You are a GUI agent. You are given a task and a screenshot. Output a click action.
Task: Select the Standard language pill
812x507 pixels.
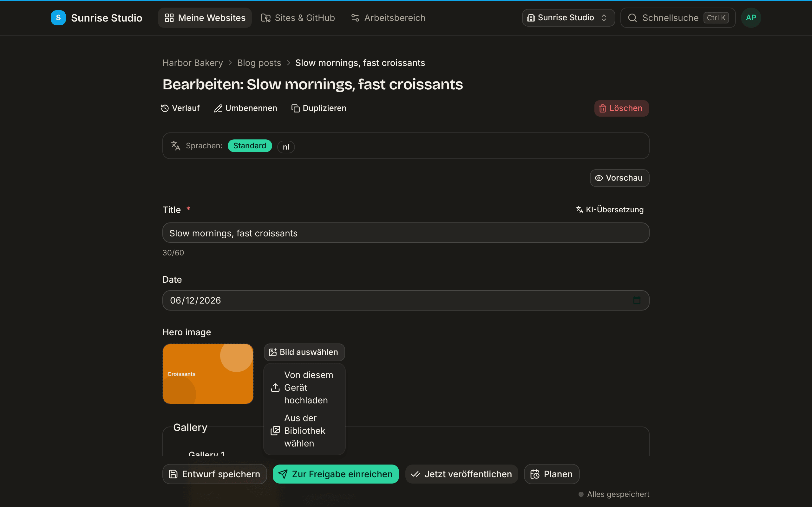tap(250, 146)
